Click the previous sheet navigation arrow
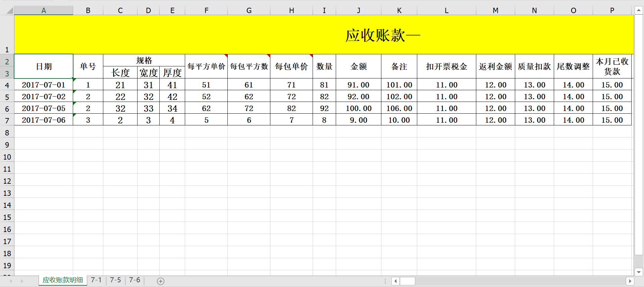 click(11, 281)
